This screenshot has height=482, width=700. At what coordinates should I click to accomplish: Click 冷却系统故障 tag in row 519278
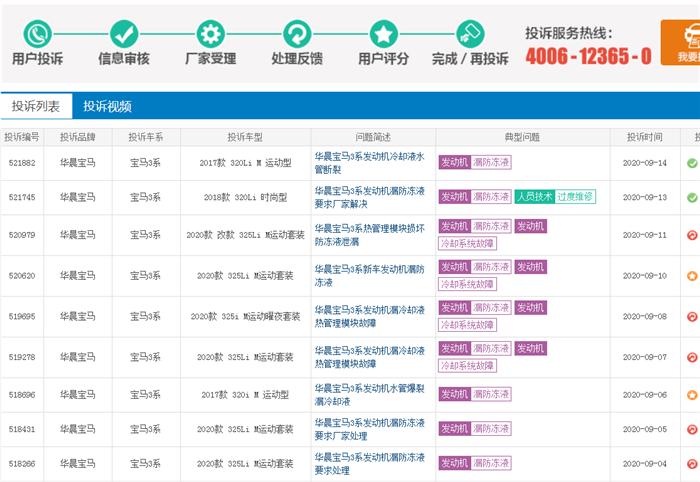tap(467, 366)
